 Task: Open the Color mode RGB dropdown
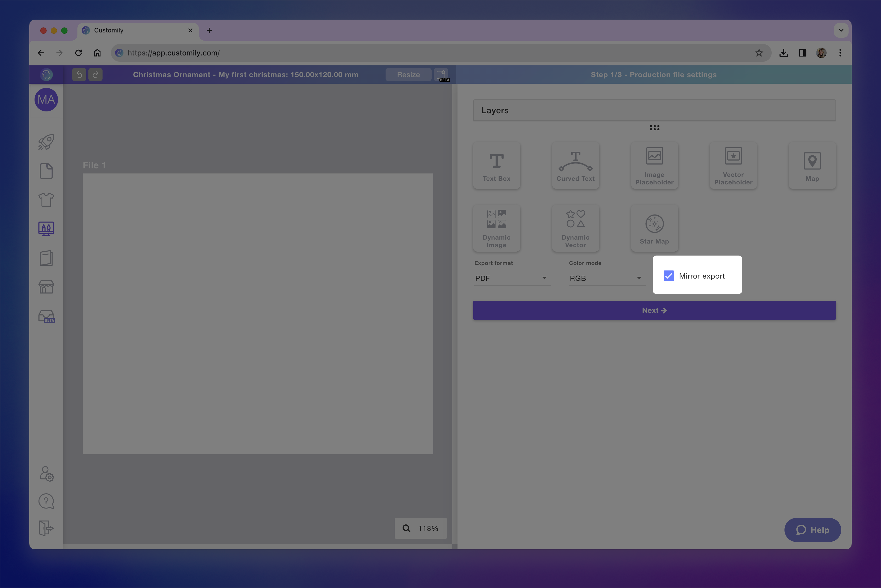click(x=606, y=278)
